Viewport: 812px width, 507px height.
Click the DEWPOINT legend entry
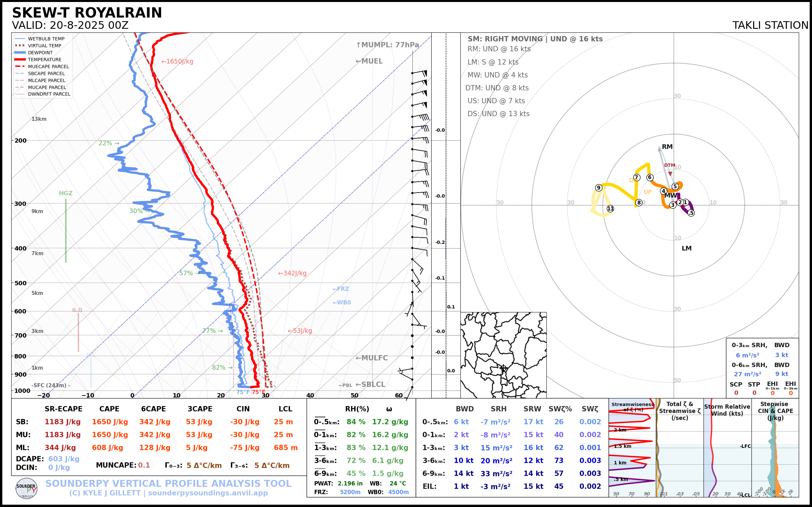coord(40,53)
